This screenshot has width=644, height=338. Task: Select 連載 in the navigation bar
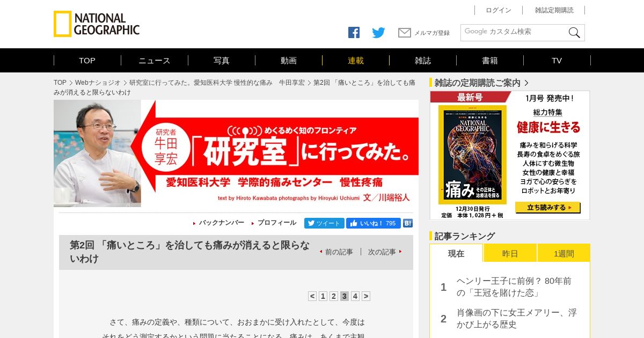coord(356,61)
